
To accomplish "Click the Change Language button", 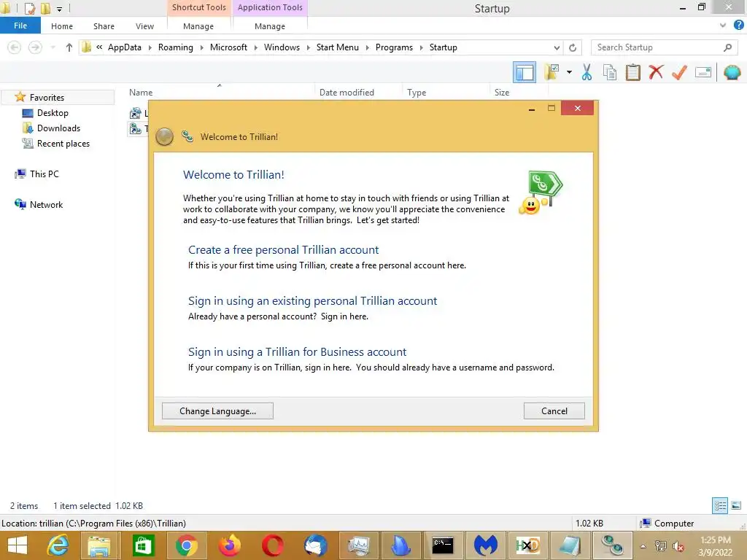I will click(217, 411).
